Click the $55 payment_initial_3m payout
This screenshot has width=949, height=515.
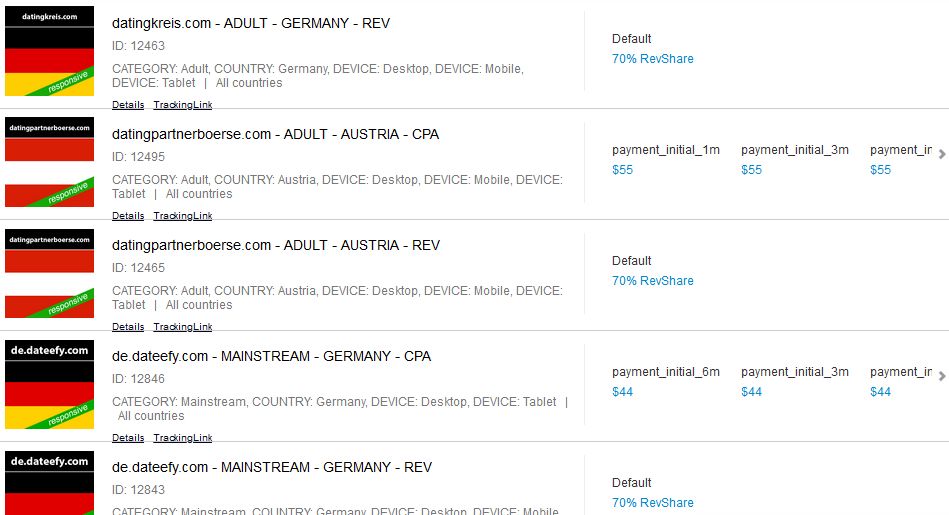click(752, 170)
